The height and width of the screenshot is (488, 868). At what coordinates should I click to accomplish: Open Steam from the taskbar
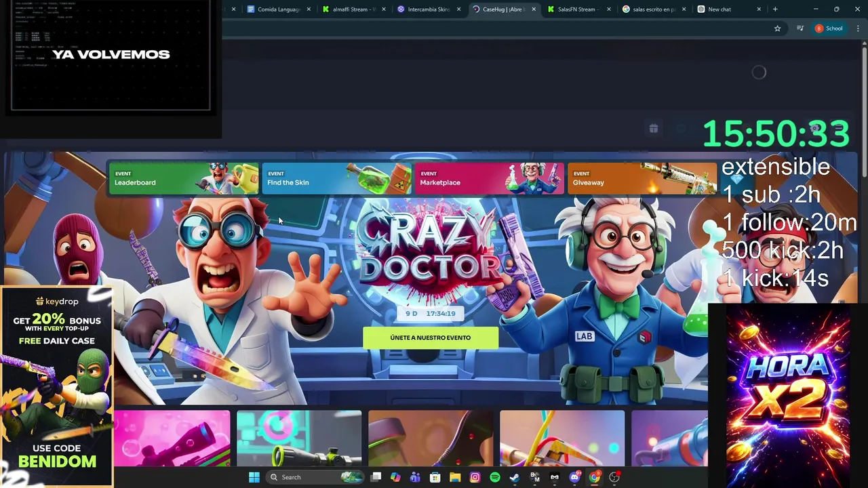[x=515, y=477]
